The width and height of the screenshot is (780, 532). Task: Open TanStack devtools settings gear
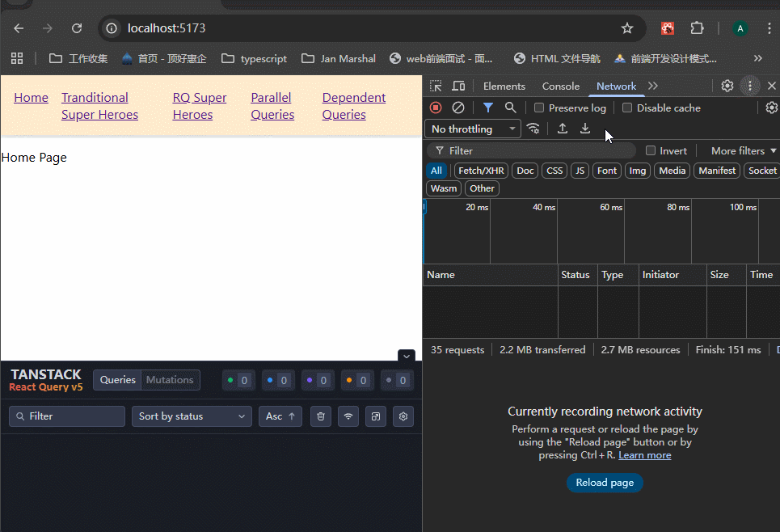click(x=403, y=416)
